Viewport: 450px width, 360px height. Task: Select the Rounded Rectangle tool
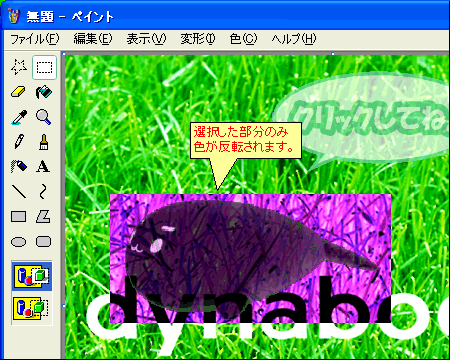click(44, 241)
